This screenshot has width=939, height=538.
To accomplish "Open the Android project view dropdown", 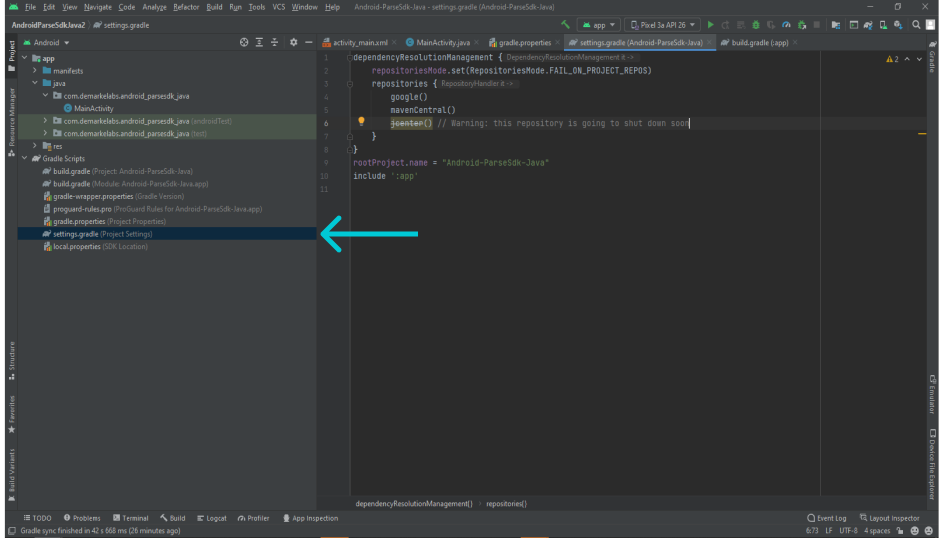I will click(x=46, y=43).
